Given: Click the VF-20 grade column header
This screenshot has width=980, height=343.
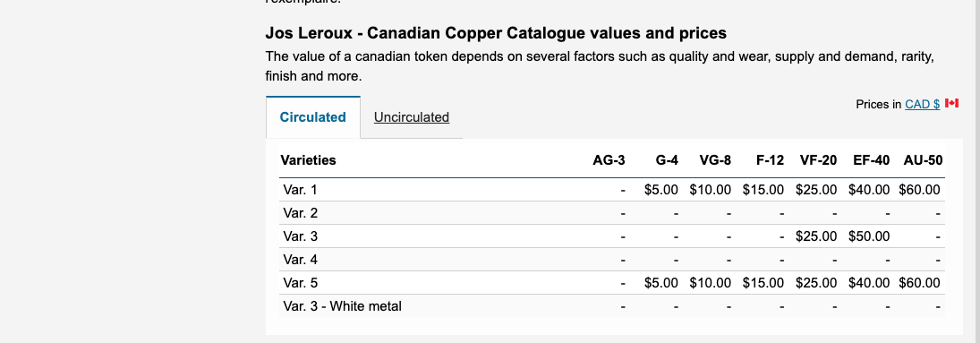Looking at the screenshot, I should (x=818, y=160).
